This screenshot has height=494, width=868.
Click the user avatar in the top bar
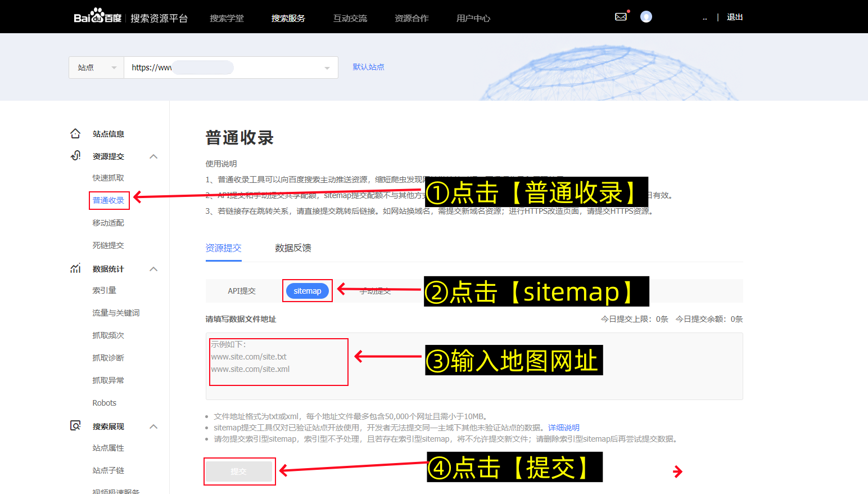(x=646, y=16)
